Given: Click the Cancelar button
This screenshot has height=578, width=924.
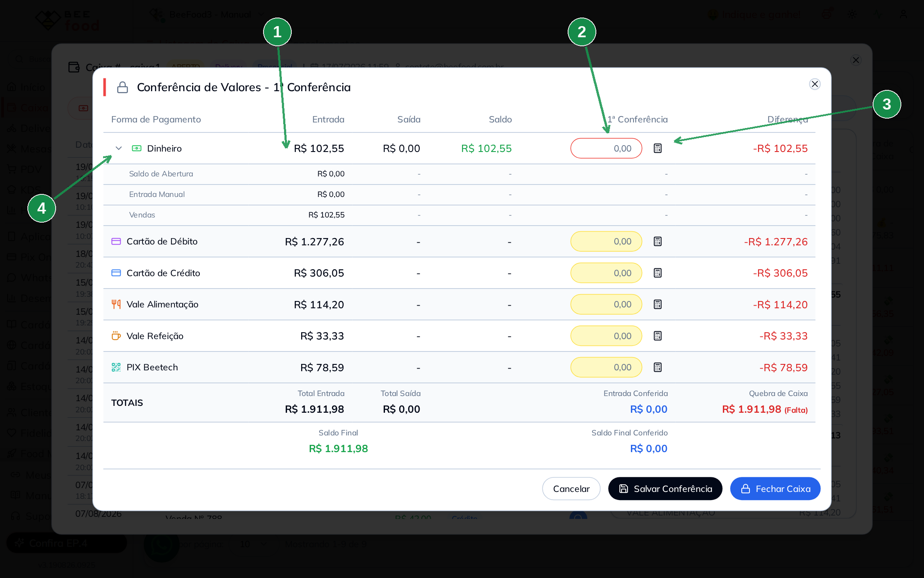Looking at the screenshot, I should [571, 489].
